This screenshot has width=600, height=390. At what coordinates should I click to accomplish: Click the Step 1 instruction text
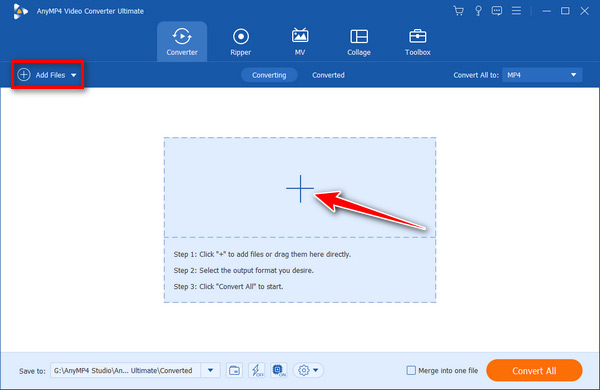click(x=262, y=254)
